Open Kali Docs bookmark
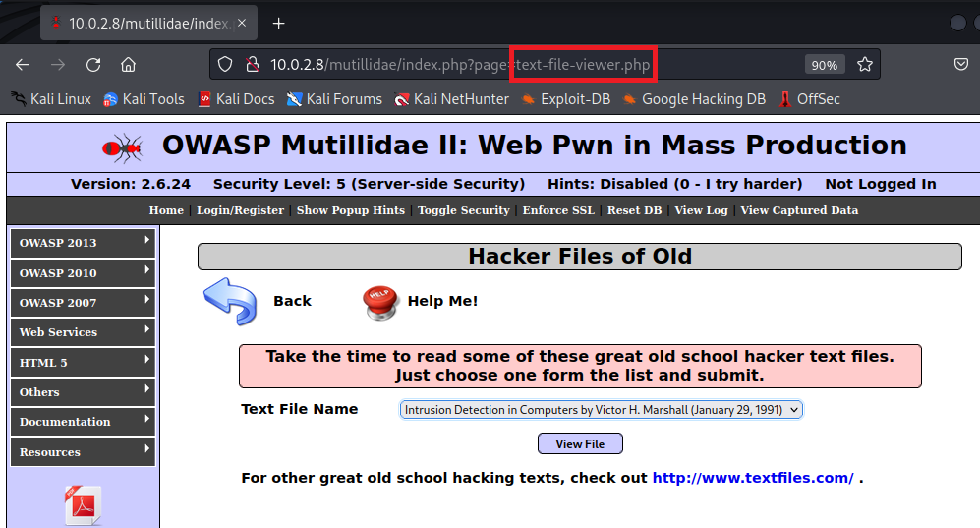980x528 pixels. (x=236, y=99)
